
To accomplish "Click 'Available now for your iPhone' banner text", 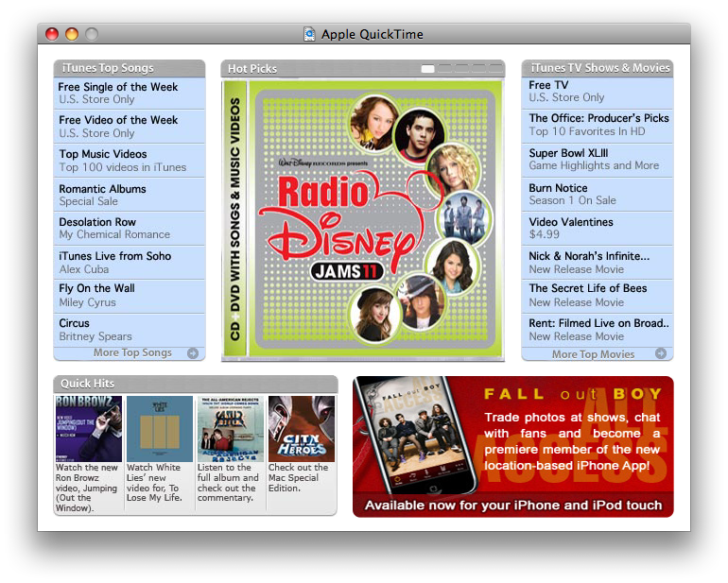I will point(513,505).
